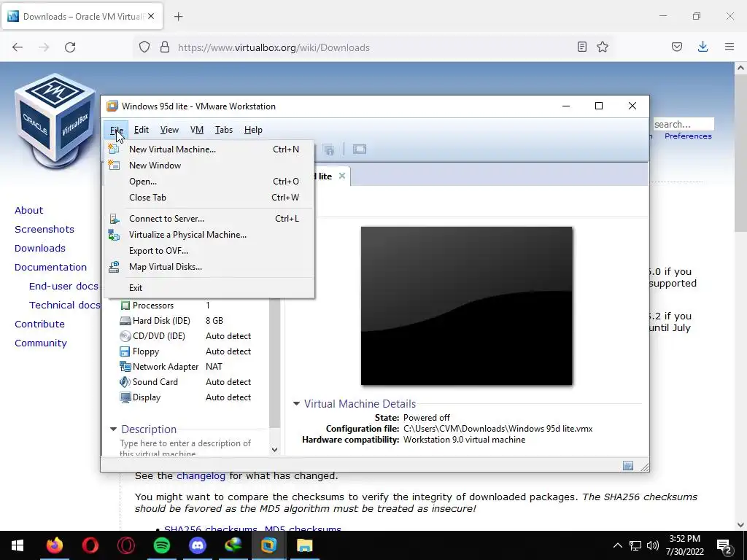The image size is (747, 560).
Task: Click Firefox back button
Action: 18,47
